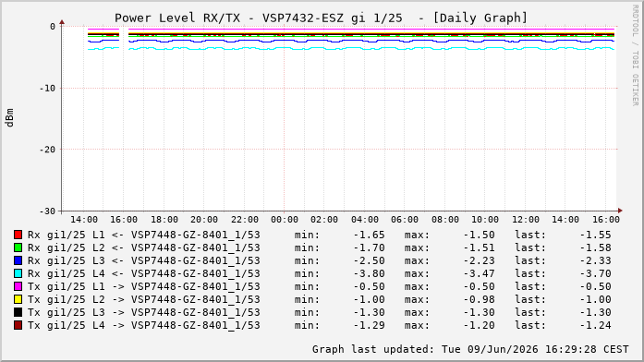
Task: Click the Rx L3 last value -2.33
Action: pyautogui.click(x=596, y=260)
